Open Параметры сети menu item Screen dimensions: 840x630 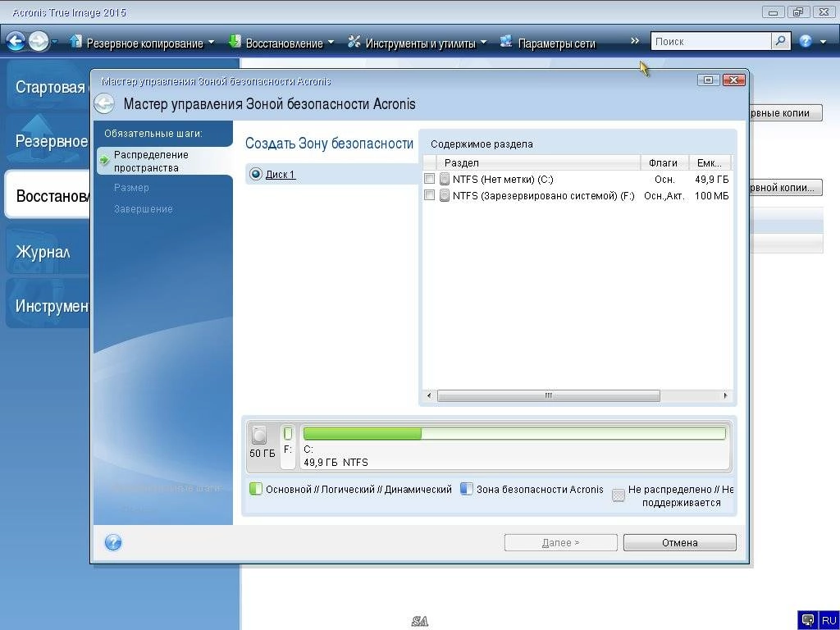[x=557, y=43]
